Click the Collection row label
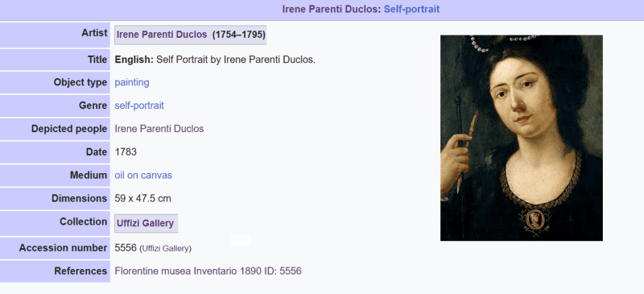644x294 pixels. point(84,222)
